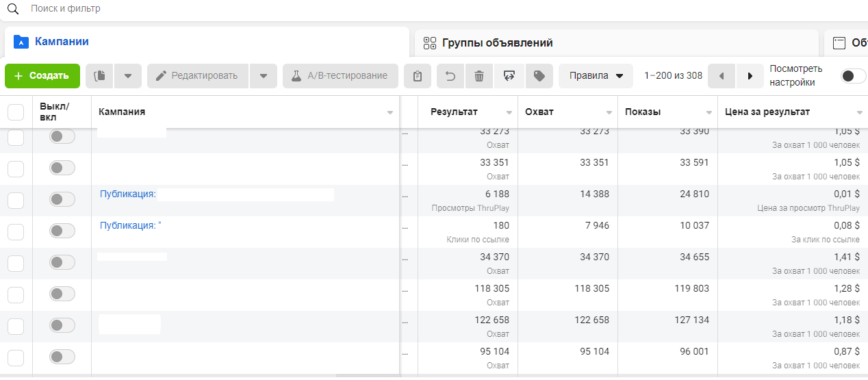
Task: Click the trash delete icon
Action: point(479,76)
